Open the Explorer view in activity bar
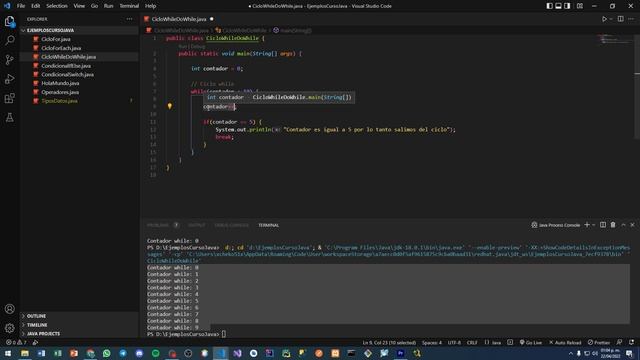Viewport: 640px width, 360px height. pyautogui.click(x=9, y=21)
